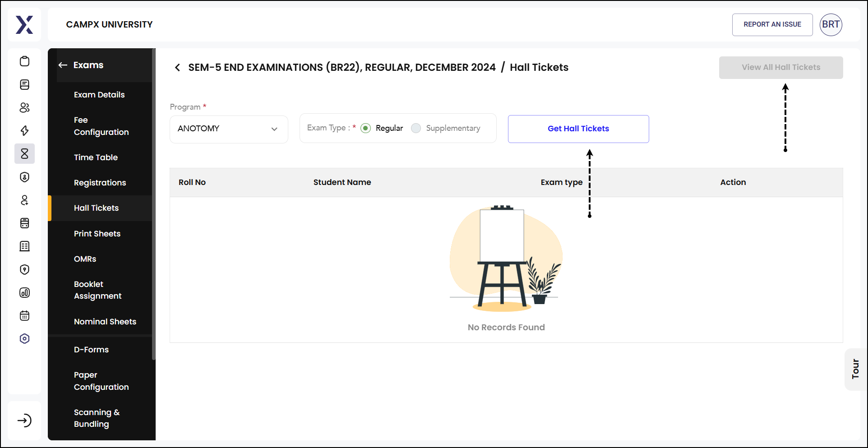Open Registrations menu item
Image resolution: width=868 pixels, height=448 pixels.
click(x=100, y=183)
